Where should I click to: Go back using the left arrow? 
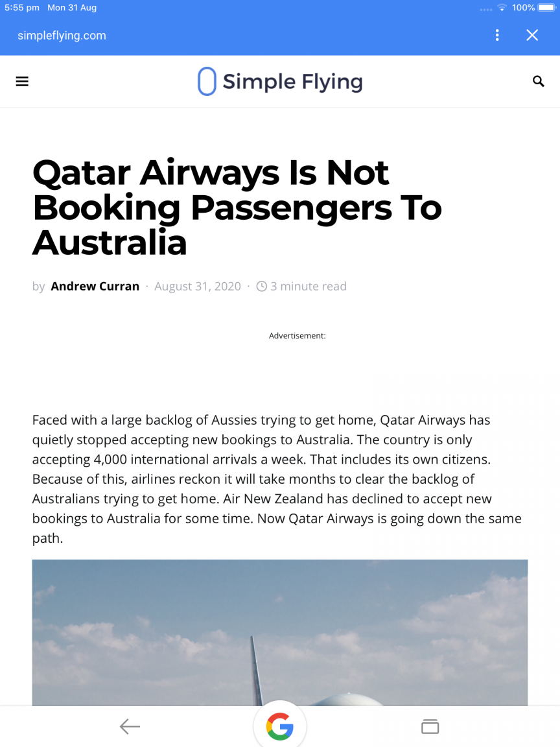point(130,726)
